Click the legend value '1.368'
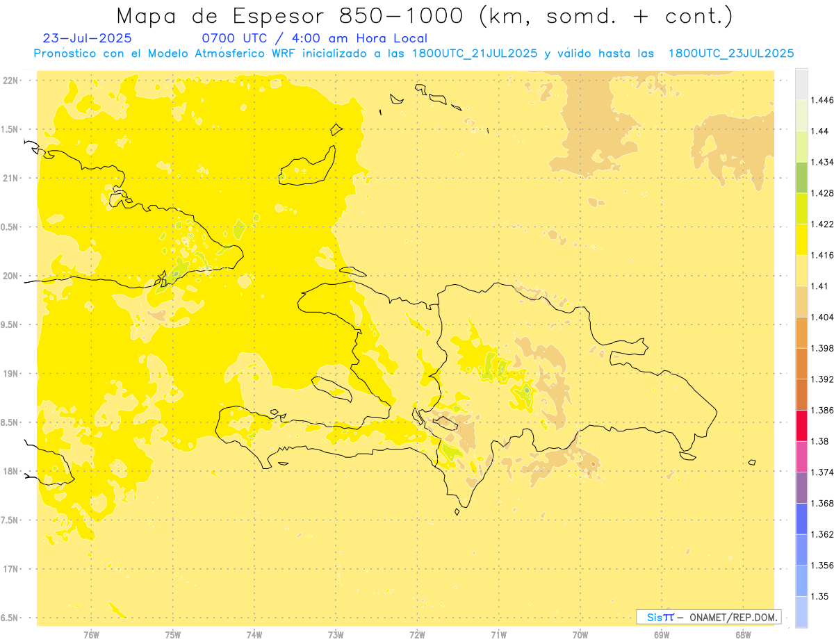This screenshot has width=834, height=644. coord(822,504)
